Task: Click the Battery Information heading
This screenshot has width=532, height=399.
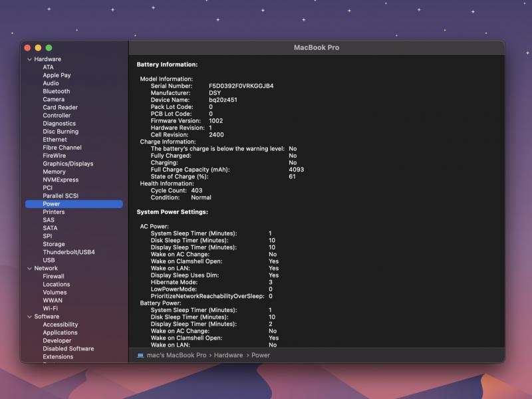Action: [168, 65]
